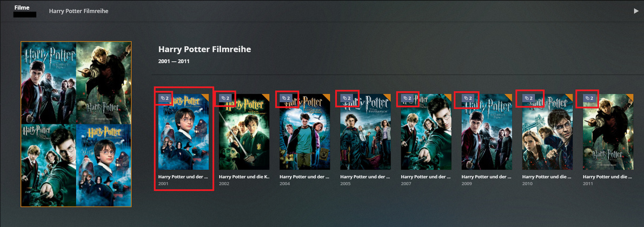This screenshot has width=644, height=227.
Task: Click the version count badge on 2005 poster
Action: 347,98
